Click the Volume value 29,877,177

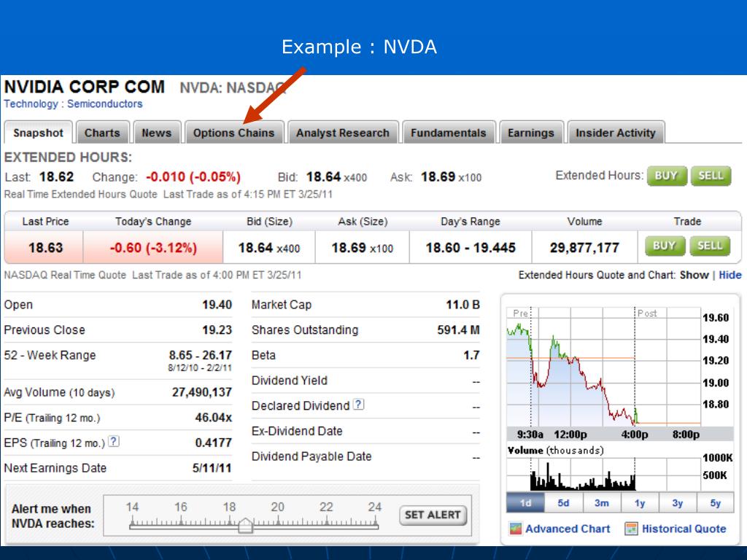point(584,248)
